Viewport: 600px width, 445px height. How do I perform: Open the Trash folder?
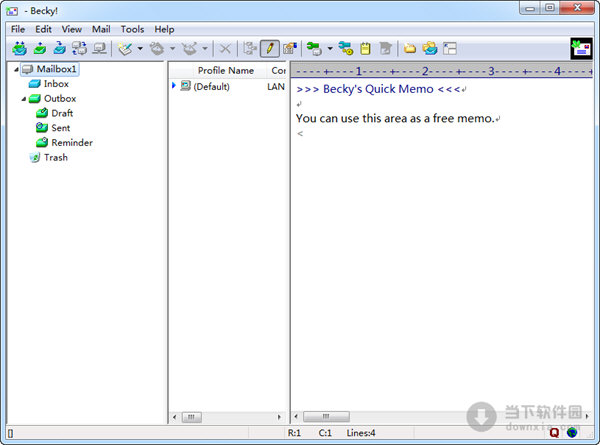pyautogui.click(x=48, y=157)
